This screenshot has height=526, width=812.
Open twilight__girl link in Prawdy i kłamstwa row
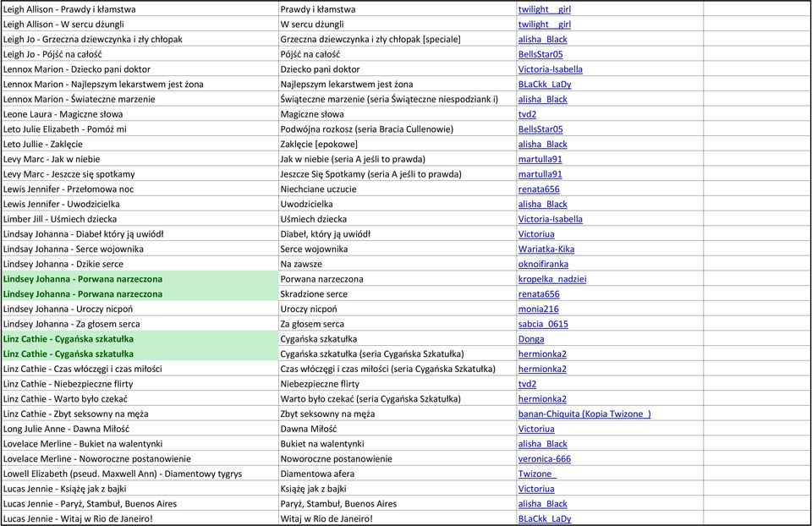[x=544, y=9]
